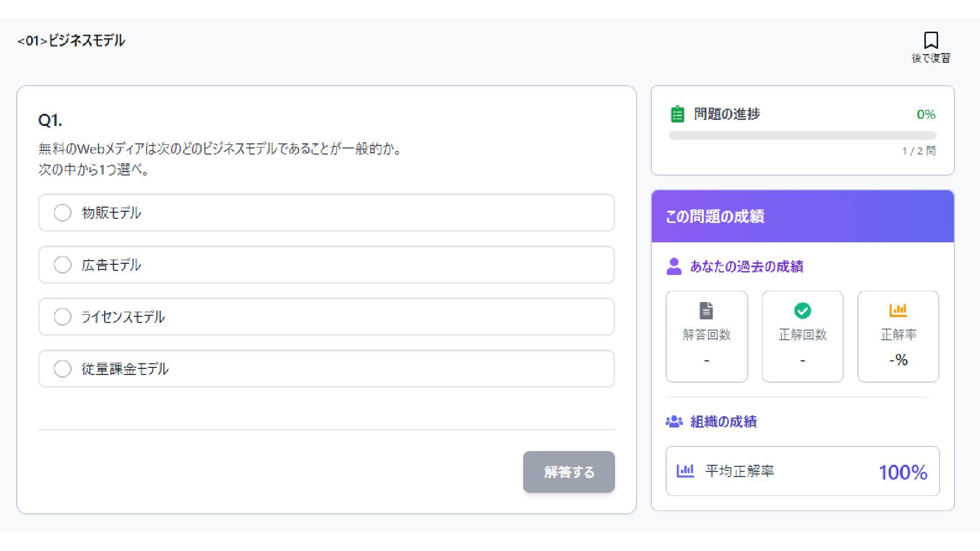Click the group people icon beside 組織の成績
This screenshot has width=980, height=551.
[x=674, y=421]
